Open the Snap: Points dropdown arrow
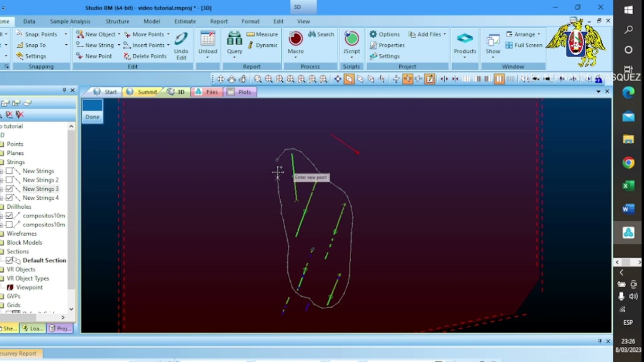 tap(66, 34)
